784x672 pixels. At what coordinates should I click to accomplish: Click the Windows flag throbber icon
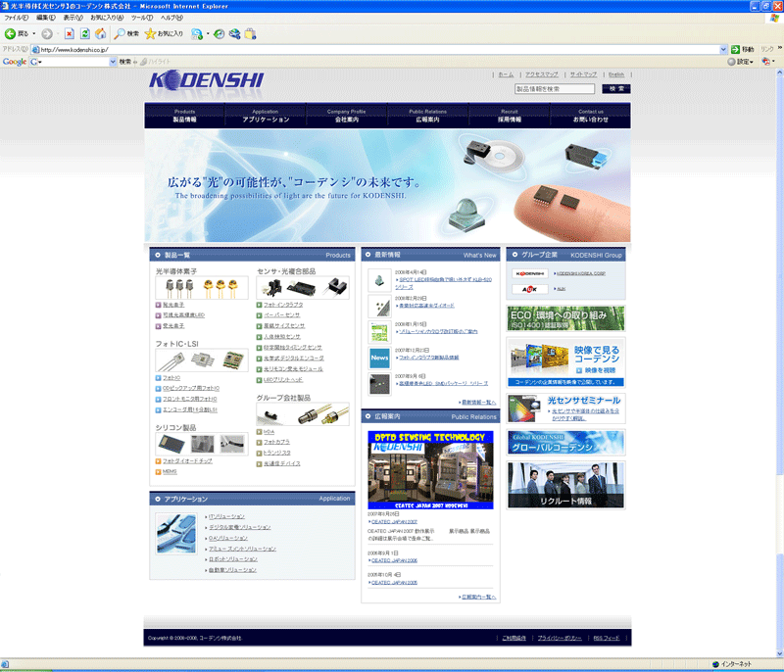774,18
